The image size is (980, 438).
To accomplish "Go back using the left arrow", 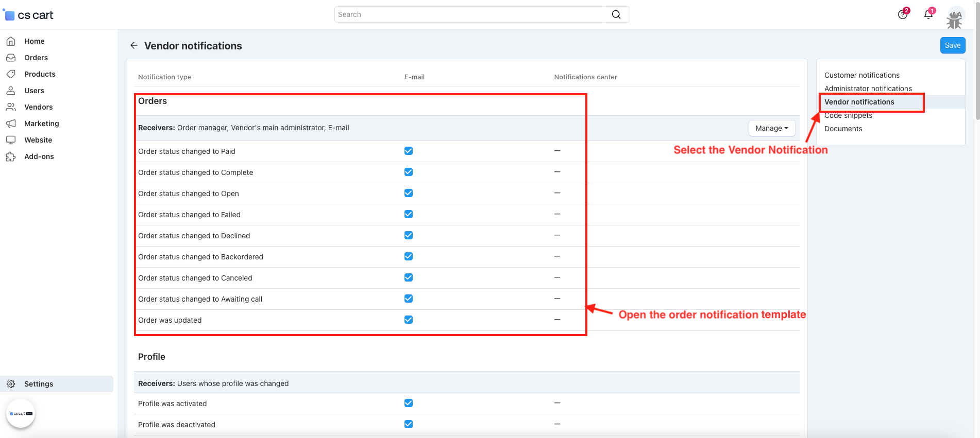I will tap(134, 45).
